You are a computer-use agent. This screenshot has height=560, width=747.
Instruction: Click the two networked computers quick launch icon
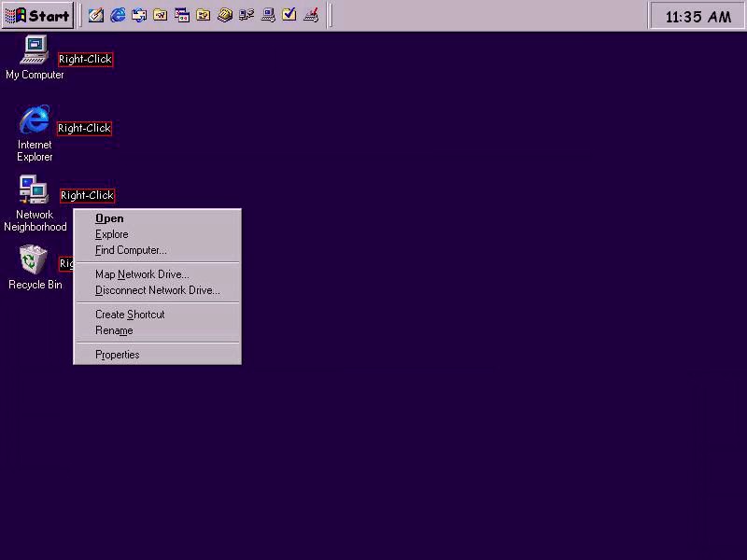tap(247, 15)
